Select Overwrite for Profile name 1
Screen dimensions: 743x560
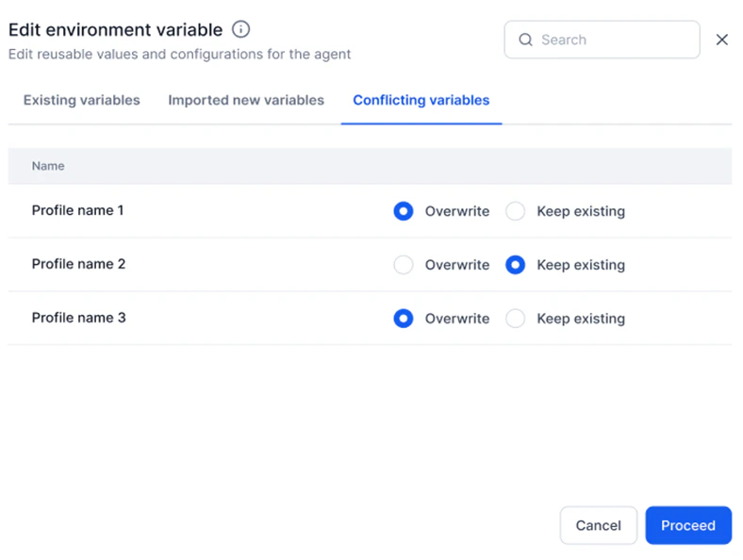click(404, 211)
